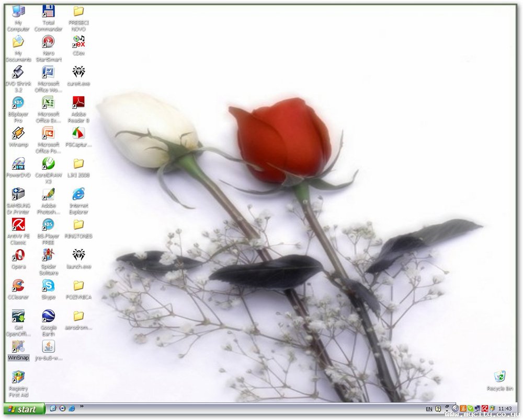Select the Get OpenOffice shortcut icon
The height and width of the screenshot is (420, 523).
(x=18, y=323)
